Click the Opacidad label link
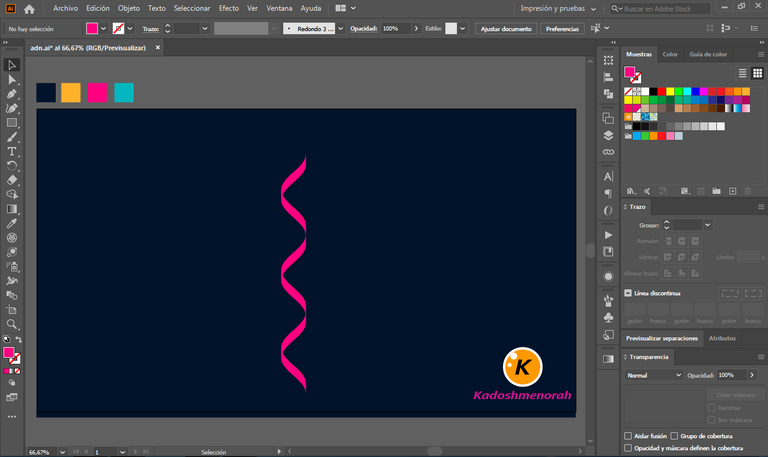 click(x=363, y=28)
